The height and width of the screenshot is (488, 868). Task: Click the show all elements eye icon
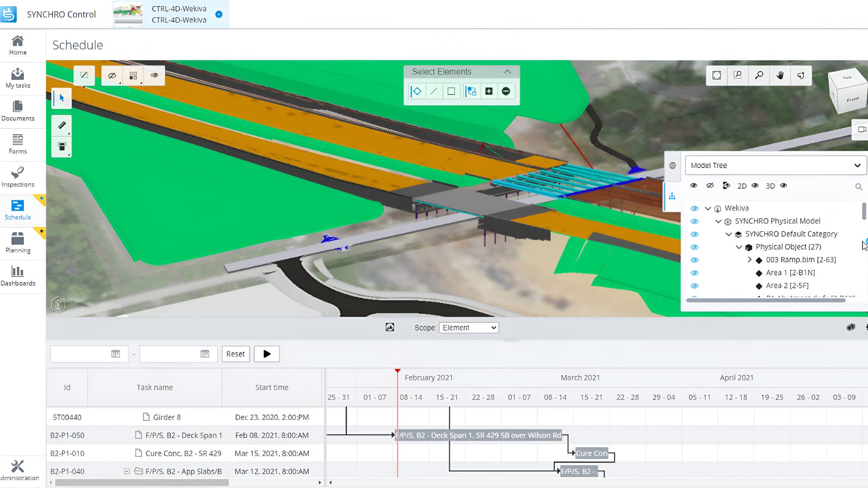pos(154,75)
